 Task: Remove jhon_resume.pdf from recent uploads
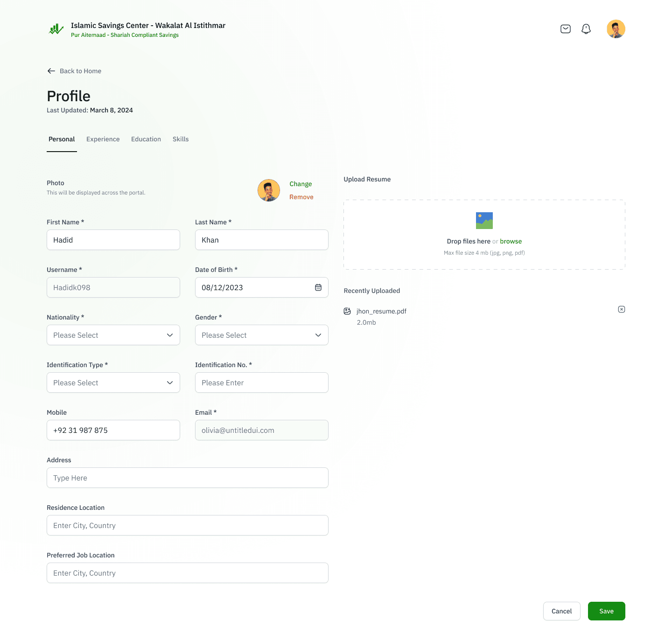[x=621, y=309]
